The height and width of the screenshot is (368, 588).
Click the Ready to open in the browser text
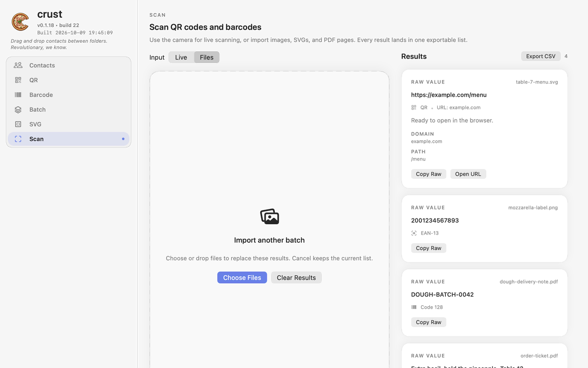(452, 120)
